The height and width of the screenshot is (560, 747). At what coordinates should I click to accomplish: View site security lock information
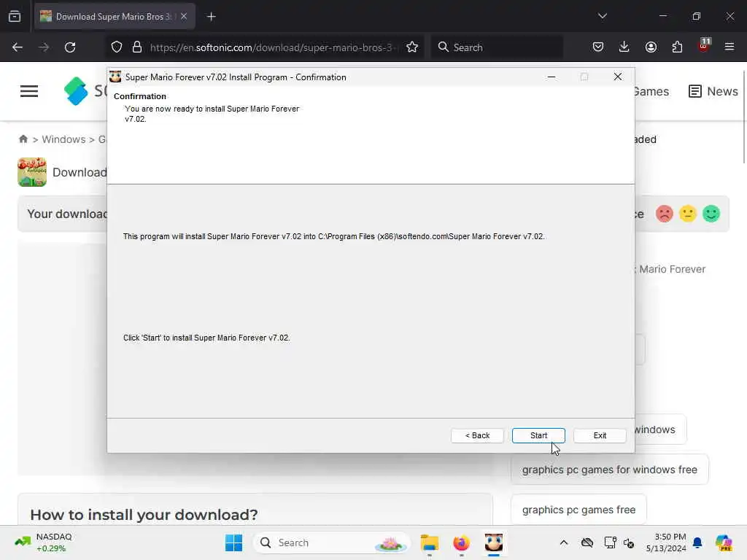[x=137, y=47]
